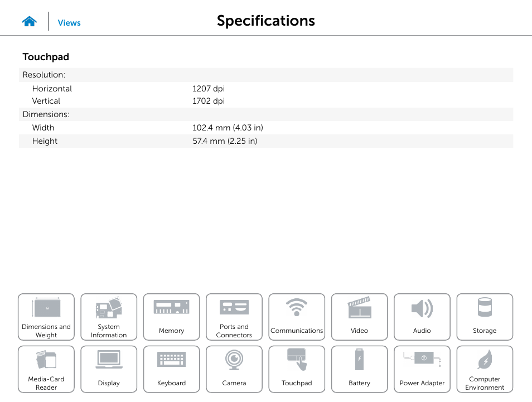532x402 pixels.
Task: Open Dimensions and Weight specifications
Action: tap(46, 317)
